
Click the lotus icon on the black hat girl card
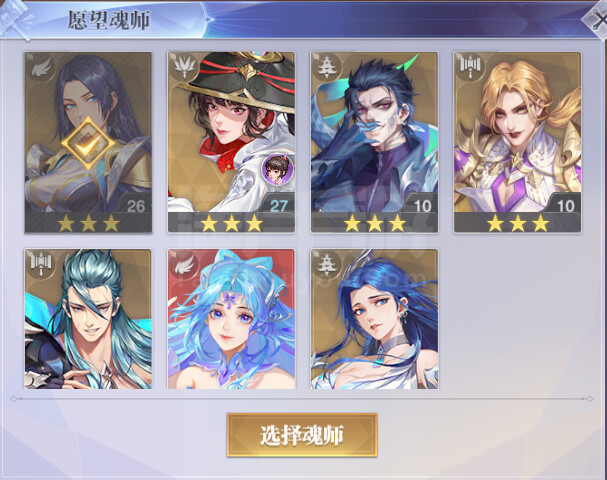pos(185,67)
